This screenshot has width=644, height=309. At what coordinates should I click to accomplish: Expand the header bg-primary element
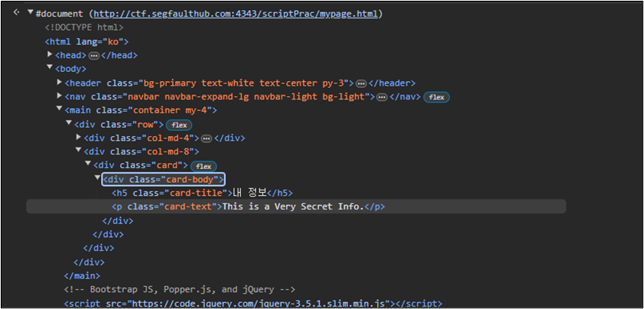point(60,82)
